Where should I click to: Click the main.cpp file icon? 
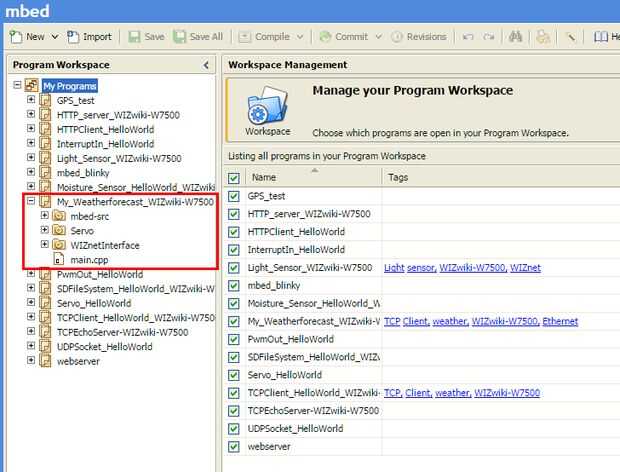pyautogui.click(x=59, y=260)
